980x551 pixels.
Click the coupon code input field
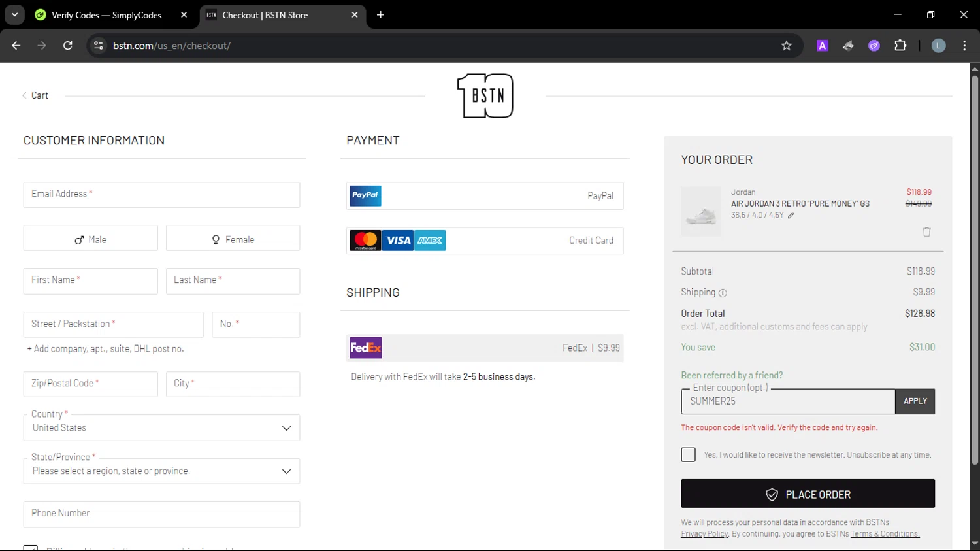coord(788,401)
